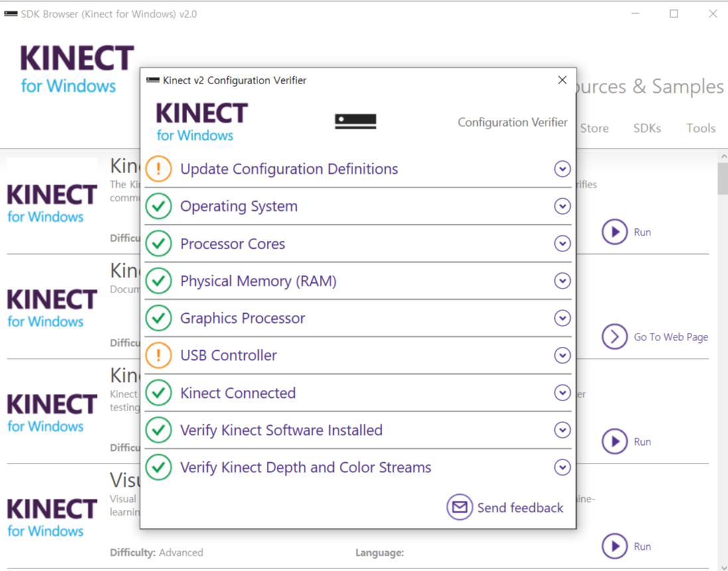Click the third Kinect logo thumbnail in the SDK Browser list
Screen dimensions: 728x571
[x=52, y=412]
